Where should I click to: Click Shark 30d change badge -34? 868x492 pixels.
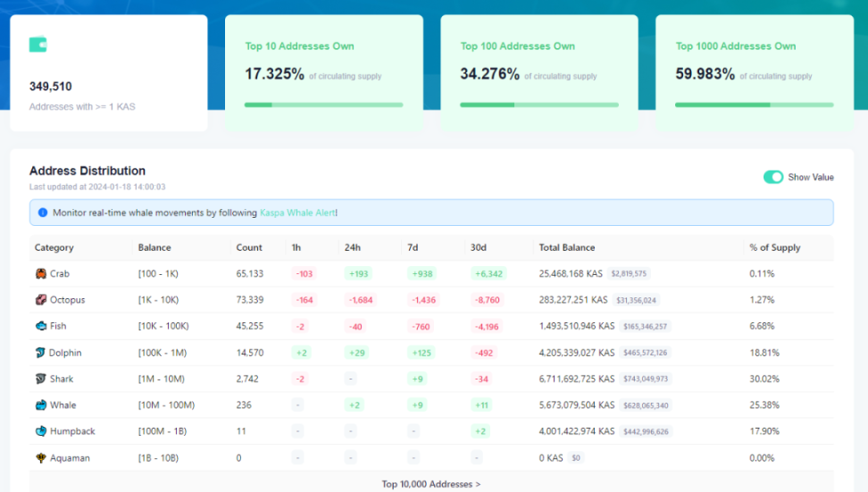tap(481, 379)
